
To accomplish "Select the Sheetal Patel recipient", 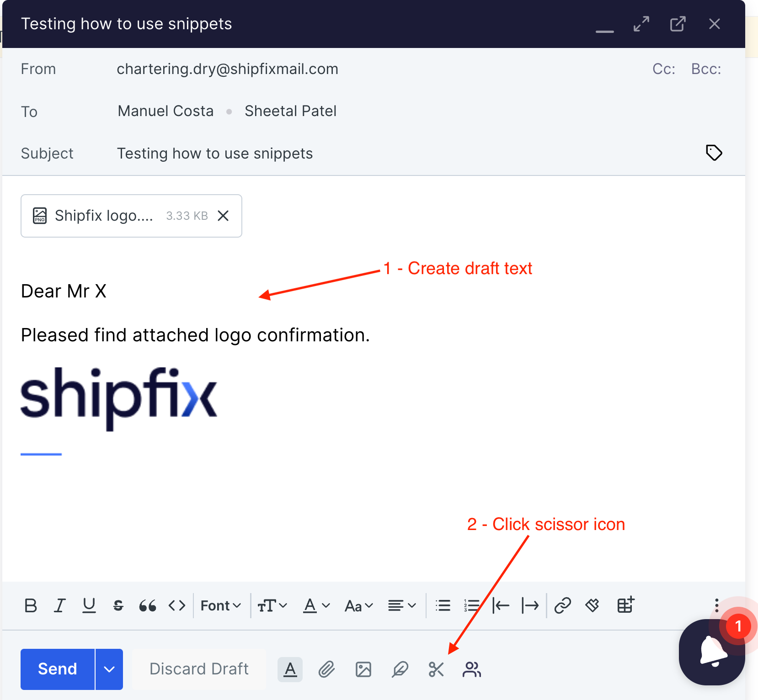I will [x=291, y=111].
